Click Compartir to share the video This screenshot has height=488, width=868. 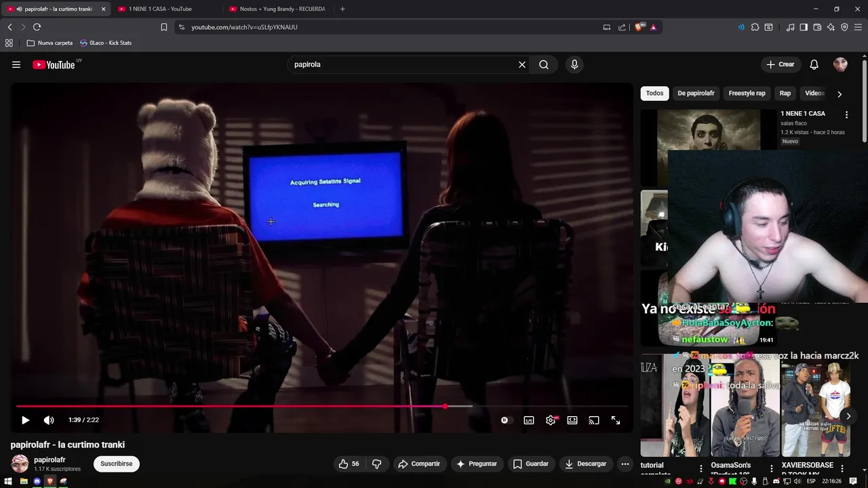pos(419,464)
